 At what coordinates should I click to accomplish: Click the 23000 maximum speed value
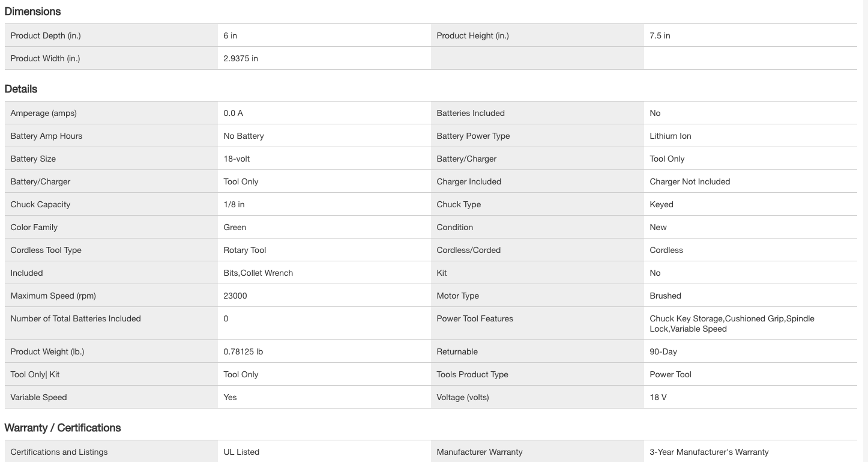tap(235, 296)
